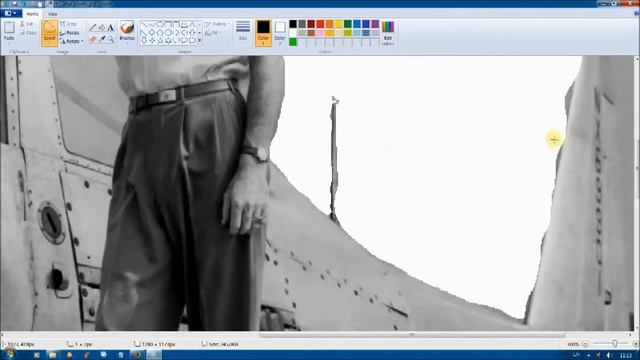Open the Windows Start menu

click(x=9, y=354)
